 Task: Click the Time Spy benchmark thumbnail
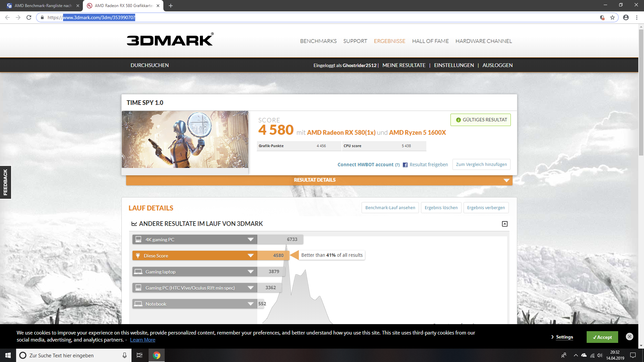(185, 139)
